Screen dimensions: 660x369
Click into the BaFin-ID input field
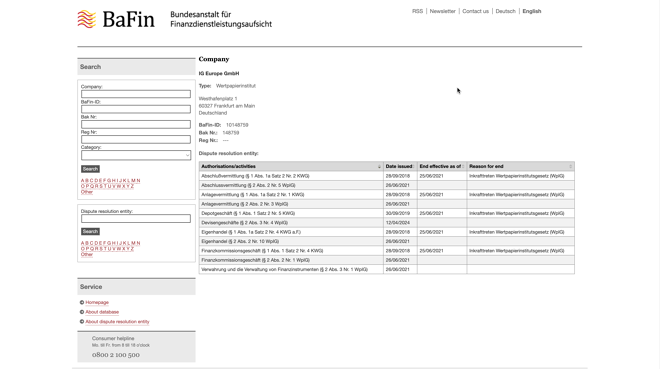[136, 109]
